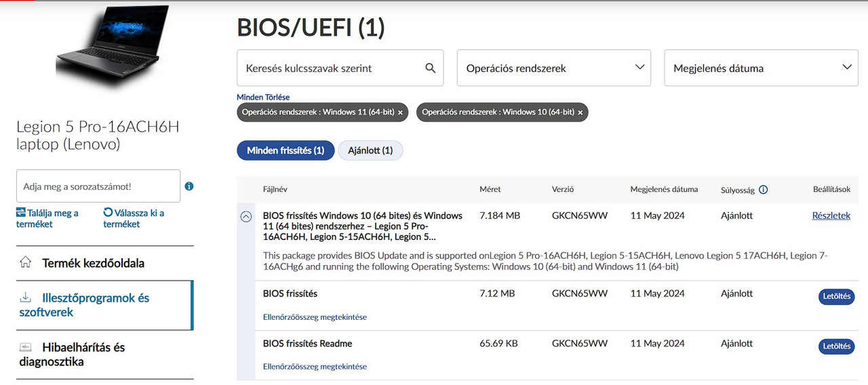
Task: Click the 7.184 MB size value
Action: pyautogui.click(x=500, y=216)
